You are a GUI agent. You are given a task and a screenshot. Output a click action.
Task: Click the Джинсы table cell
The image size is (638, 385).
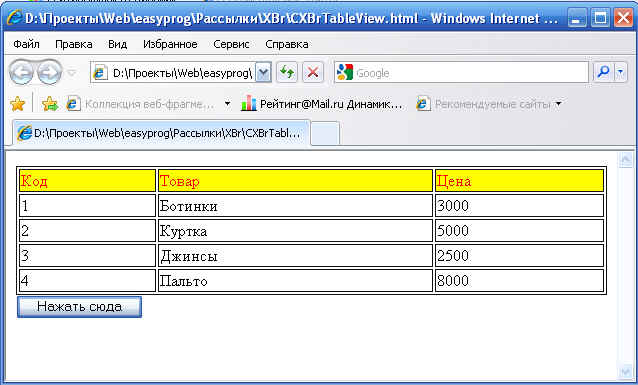(295, 256)
